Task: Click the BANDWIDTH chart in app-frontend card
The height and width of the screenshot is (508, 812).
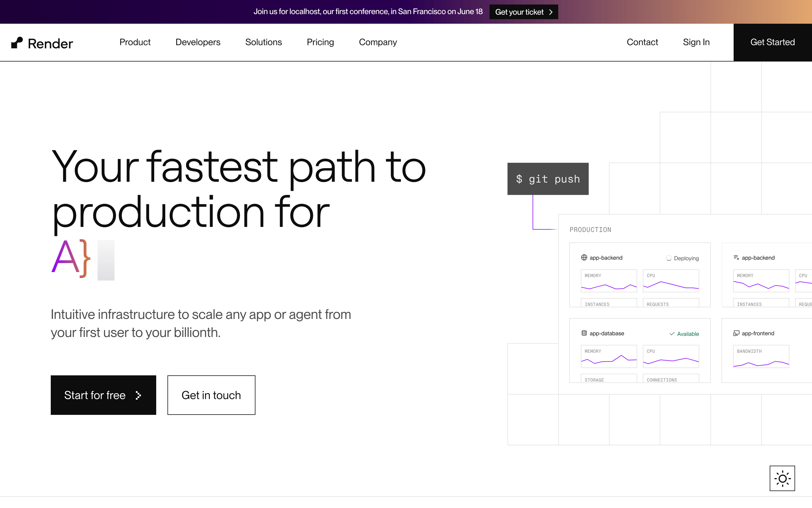Action: [761, 356]
